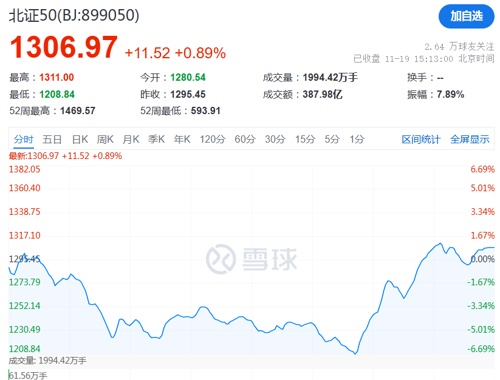Switch to the 120分 interval
The image size is (500, 380).
[x=212, y=139]
